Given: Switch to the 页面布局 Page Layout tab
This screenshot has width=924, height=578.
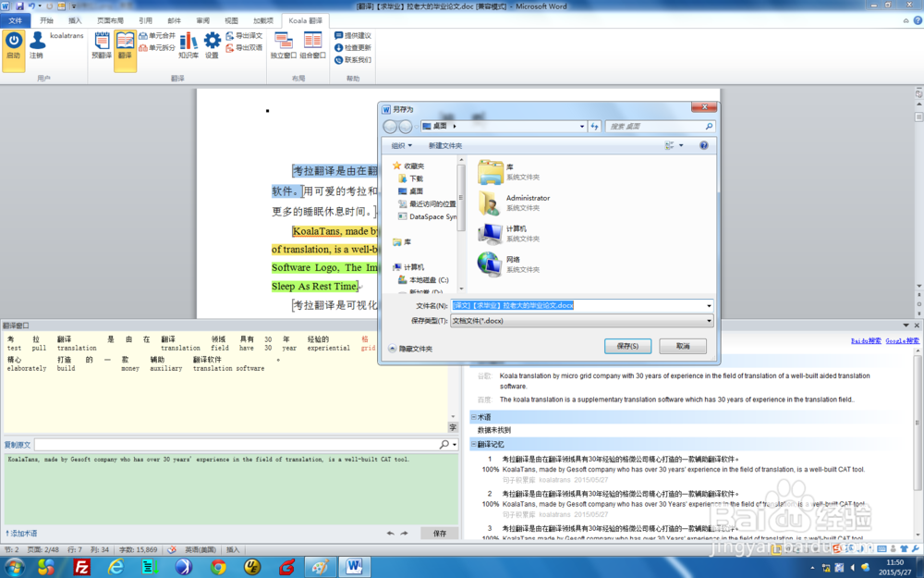Looking at the screenshot, I should coord(110,20).
